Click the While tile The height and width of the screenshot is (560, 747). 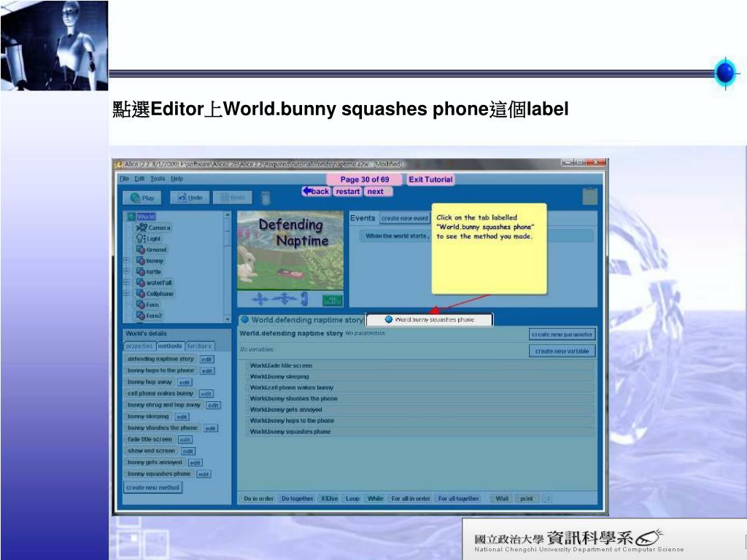[376, 499]
